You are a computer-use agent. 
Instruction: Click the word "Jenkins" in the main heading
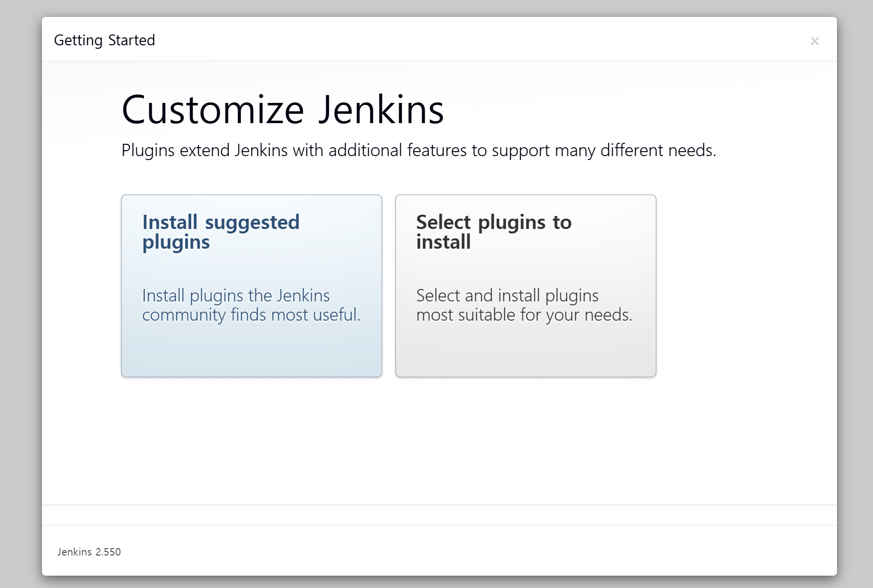click(x=381, y=110)
